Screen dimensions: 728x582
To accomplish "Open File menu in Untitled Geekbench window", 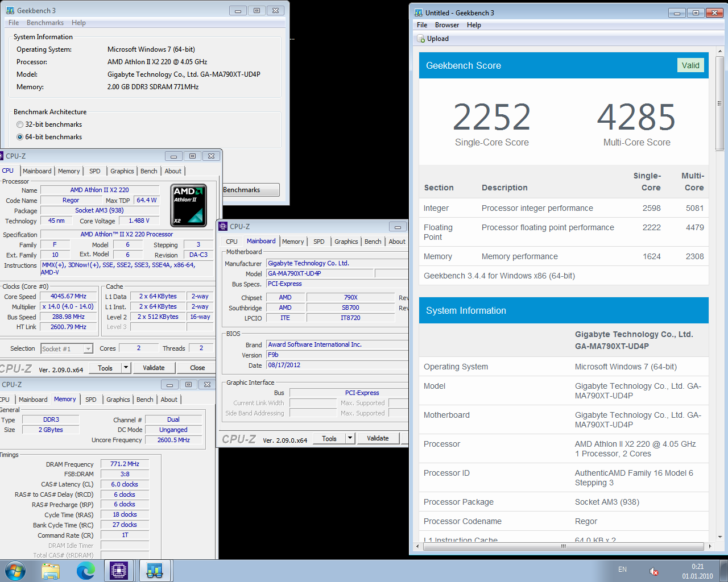I will [x=422, y=25].
